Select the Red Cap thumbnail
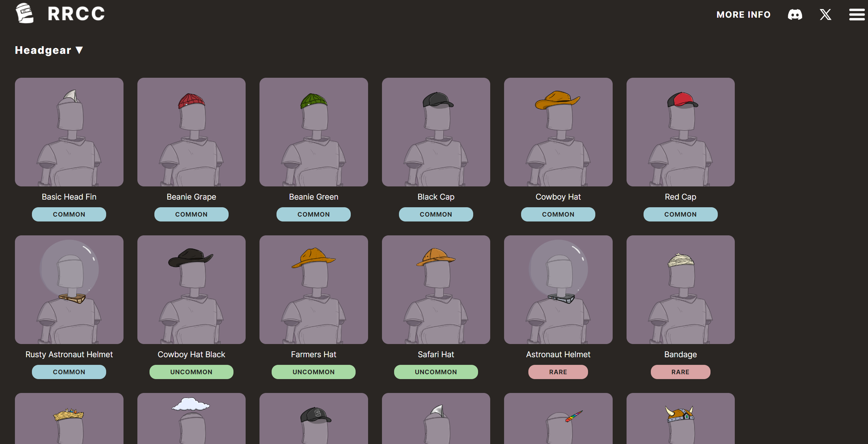The height and width of the screenshot is (444, 868). (x=681, y=132)
